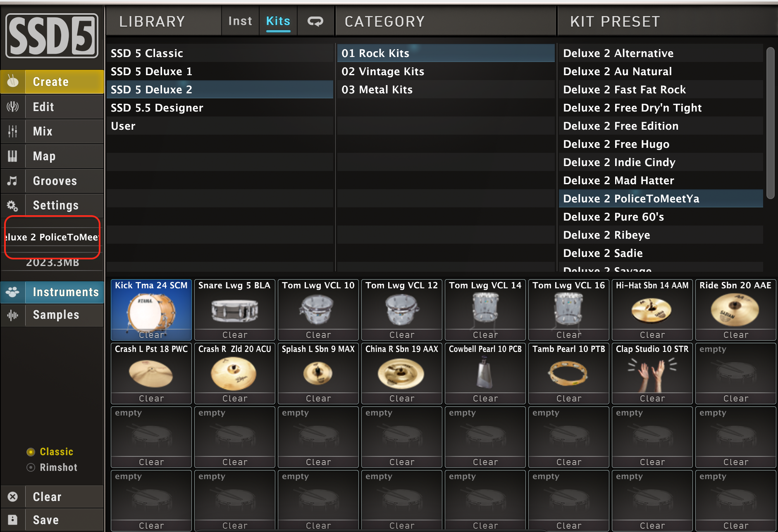Load Deluxe 2 Free Edition preset
The image size is (778, 532).
pos(661,126)
